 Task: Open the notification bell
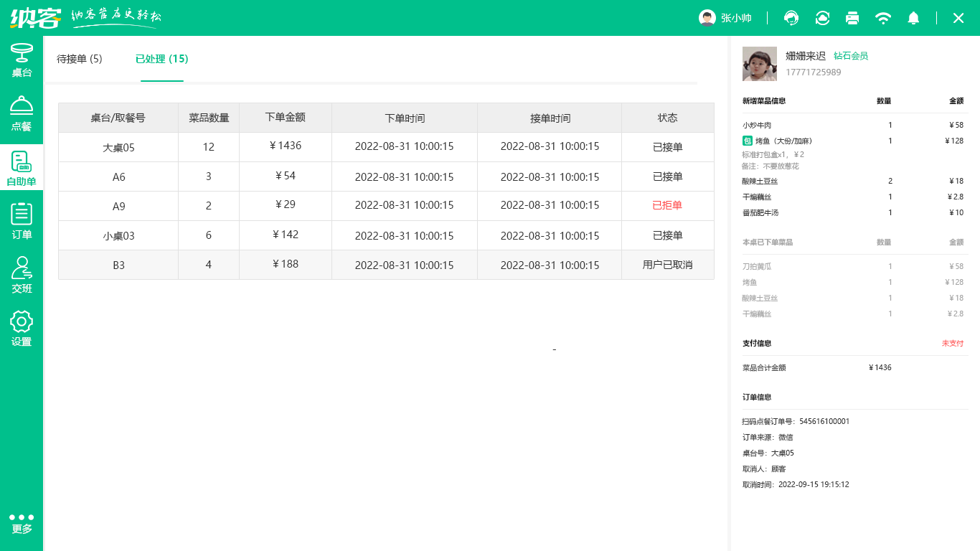coord(913,18)
